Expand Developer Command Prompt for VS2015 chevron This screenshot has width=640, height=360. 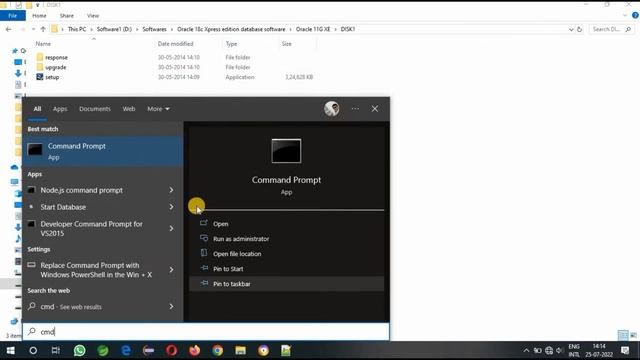[x=171, y=229]
